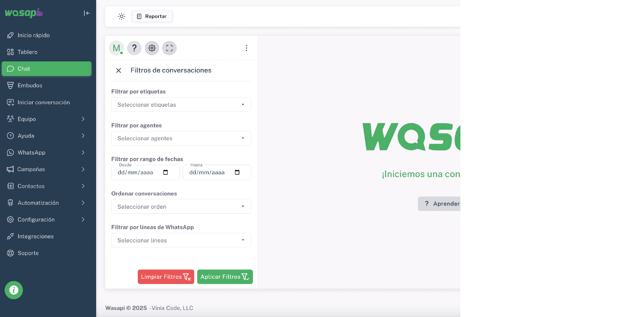Open the three-dot more options menu
644x317 pixels.
coord(246,48)
